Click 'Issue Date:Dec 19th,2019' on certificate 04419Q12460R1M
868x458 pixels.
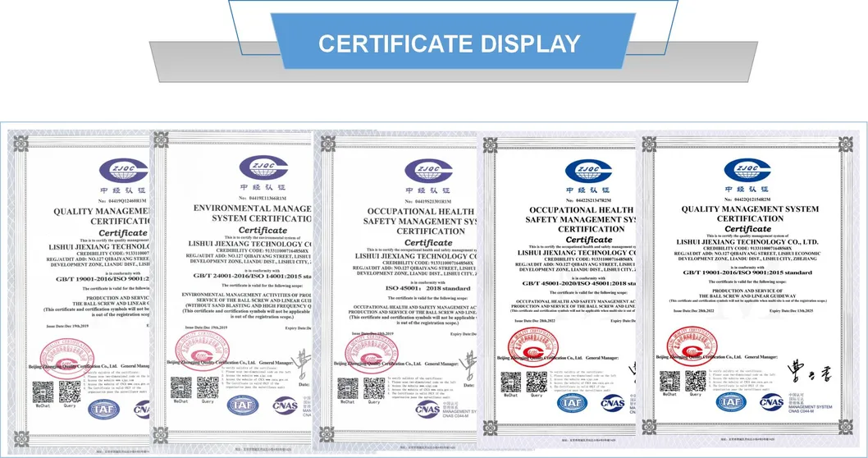coord(67,326)
